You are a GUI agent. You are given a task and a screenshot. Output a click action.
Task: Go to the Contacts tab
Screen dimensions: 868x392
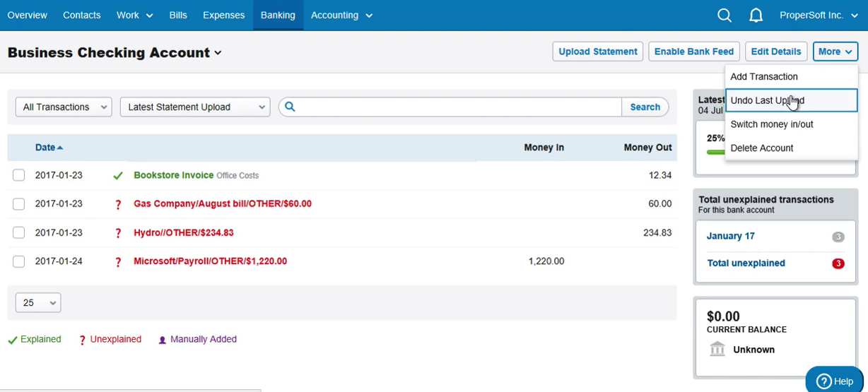pyautogui.click(x=81, y=15)
